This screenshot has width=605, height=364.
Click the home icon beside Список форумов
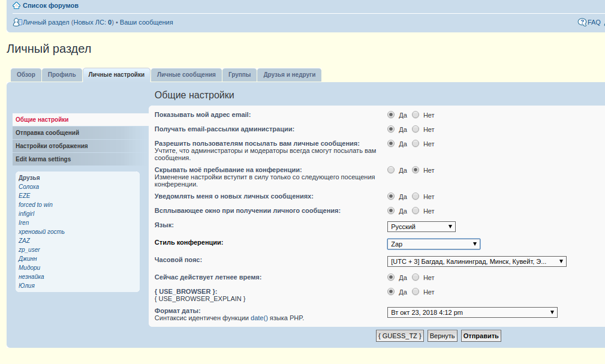point(17,6)
